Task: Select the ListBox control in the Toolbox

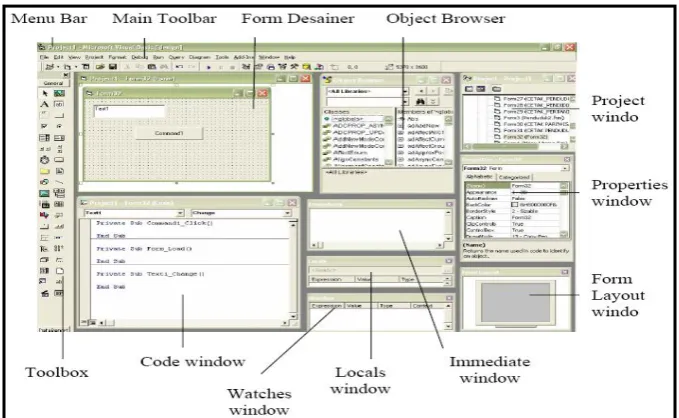Action: [59, 138]
